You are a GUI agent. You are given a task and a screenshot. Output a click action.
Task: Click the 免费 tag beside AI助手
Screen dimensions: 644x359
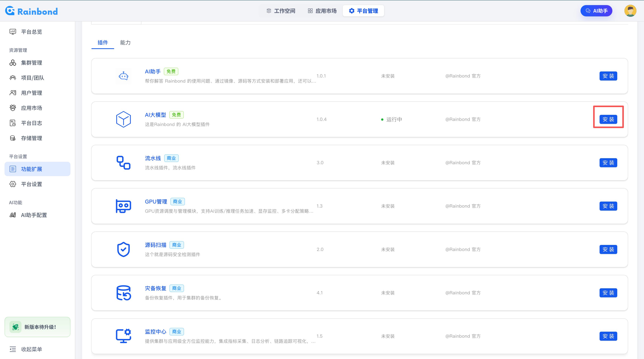[171, 72]
